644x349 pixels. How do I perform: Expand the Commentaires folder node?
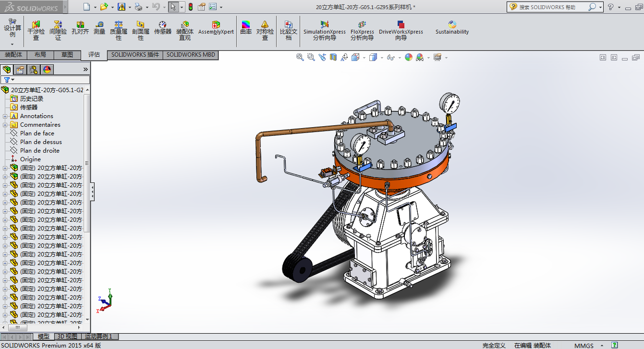click(x=5, y=125)
